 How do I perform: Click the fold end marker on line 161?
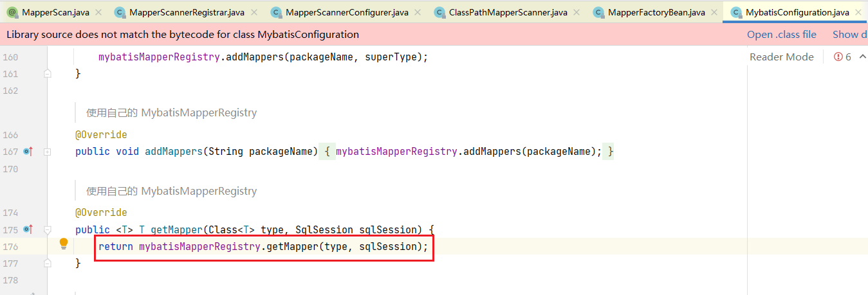47,74
